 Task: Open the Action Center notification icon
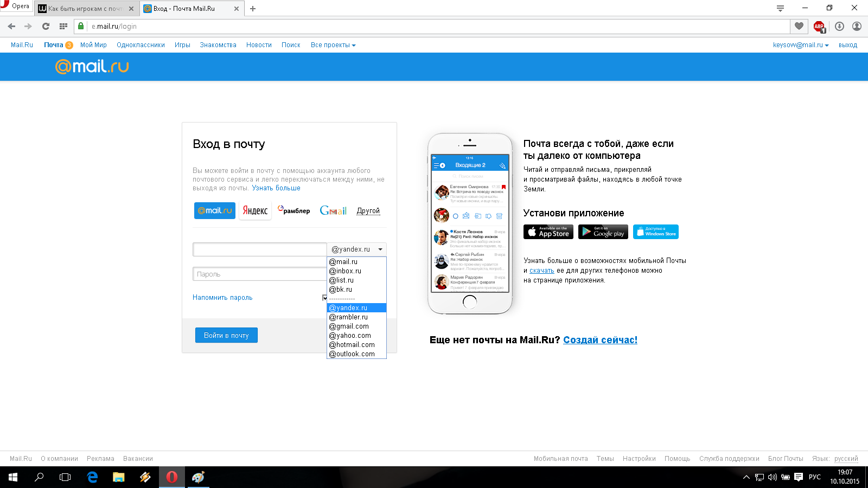pyautogui.click(x=799, y=477)
